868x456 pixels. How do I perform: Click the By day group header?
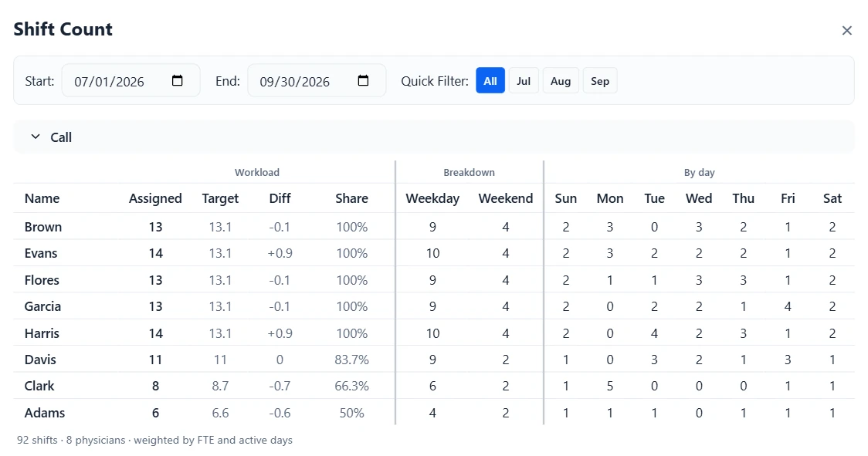[x=699, y=172]
